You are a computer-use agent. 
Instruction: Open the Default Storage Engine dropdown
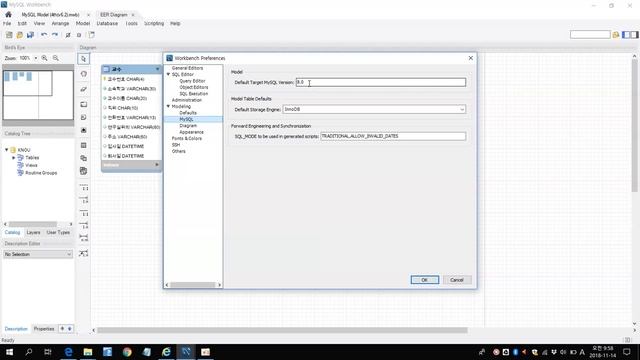[462, 109]
